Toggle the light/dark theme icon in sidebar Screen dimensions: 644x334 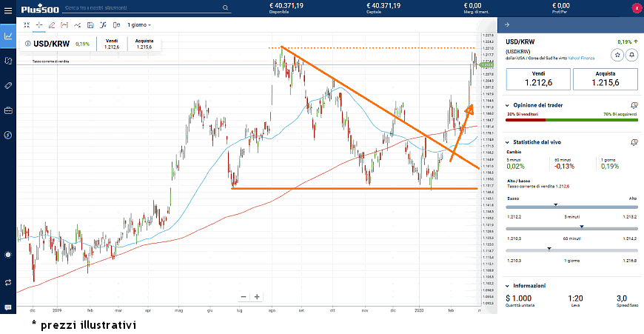click(8, 254)
